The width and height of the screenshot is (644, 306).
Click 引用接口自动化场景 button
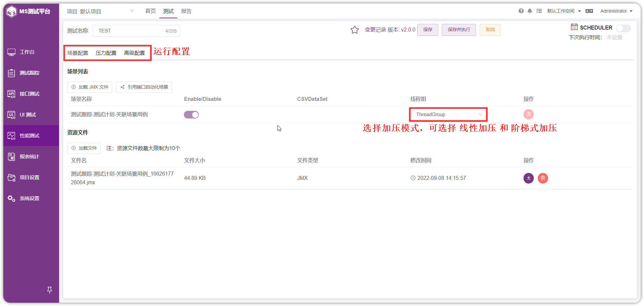tap(144, 87)
